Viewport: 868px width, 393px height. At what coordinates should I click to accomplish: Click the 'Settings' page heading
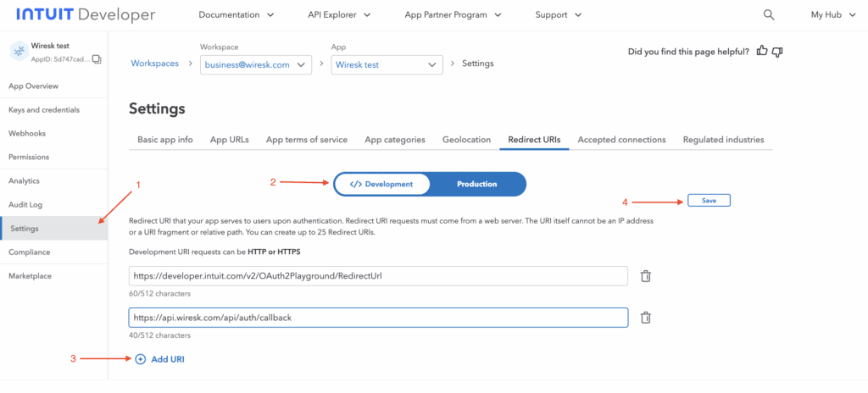tap(157, 109)
